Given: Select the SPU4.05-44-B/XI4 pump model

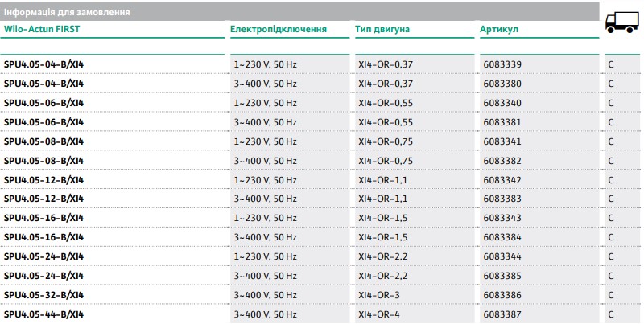Looking at the screenshot, I should point(44,314).
